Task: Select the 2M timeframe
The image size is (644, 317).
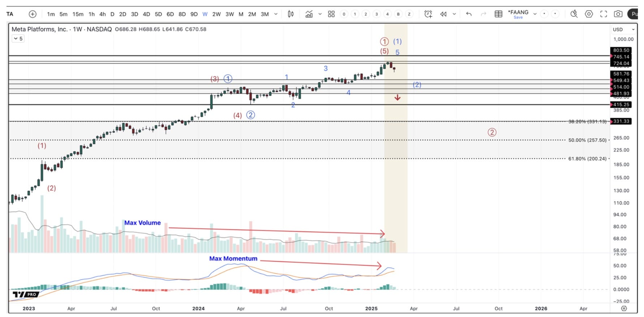Action: pos(252,14)
